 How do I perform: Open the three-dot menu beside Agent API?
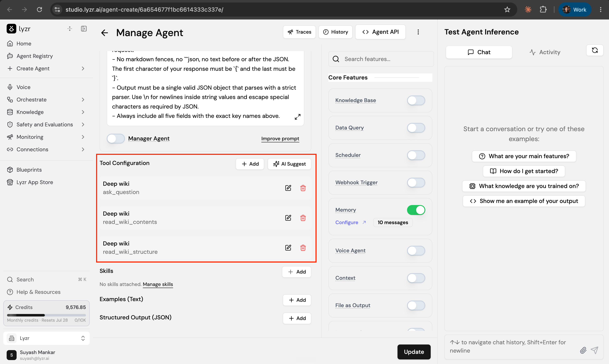click(x=418, y=32)
